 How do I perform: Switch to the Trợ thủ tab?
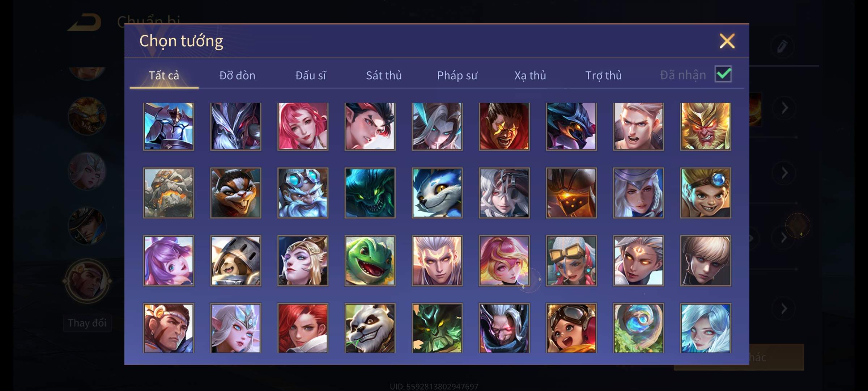click(x=603, y=75)
